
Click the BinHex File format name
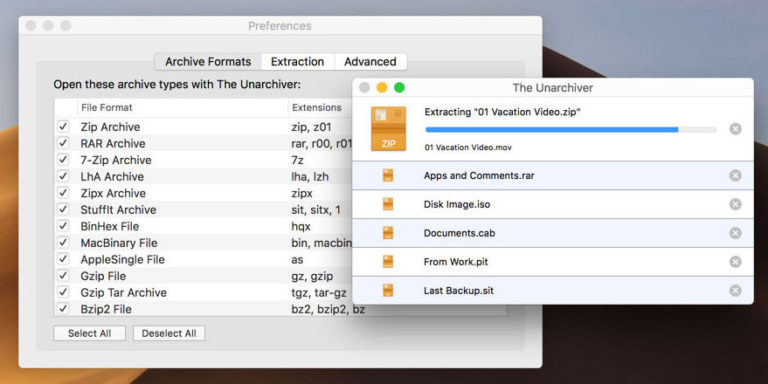pyautogui.click(x=110, y=227)
